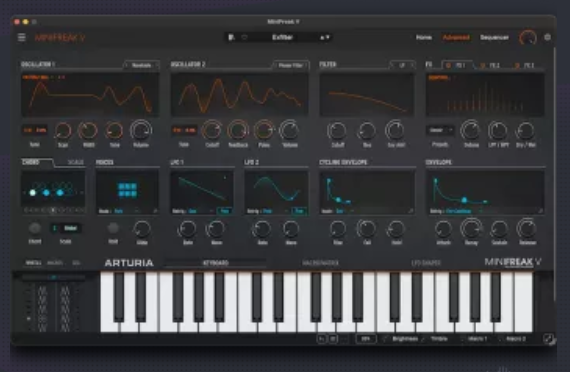This screenshot has width=570, height=372.
Task: Click the Glide knob
Action: [x=142, y=229]
